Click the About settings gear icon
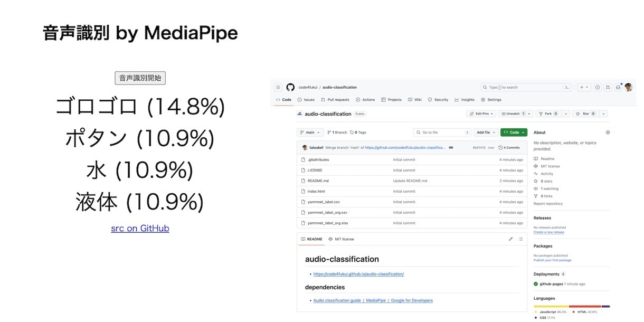 [608, 132]
